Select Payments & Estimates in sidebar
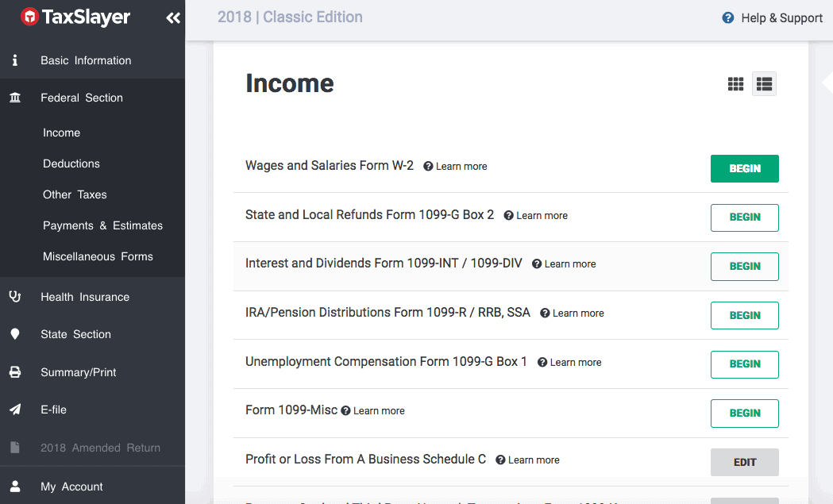 tap(102, 225)
